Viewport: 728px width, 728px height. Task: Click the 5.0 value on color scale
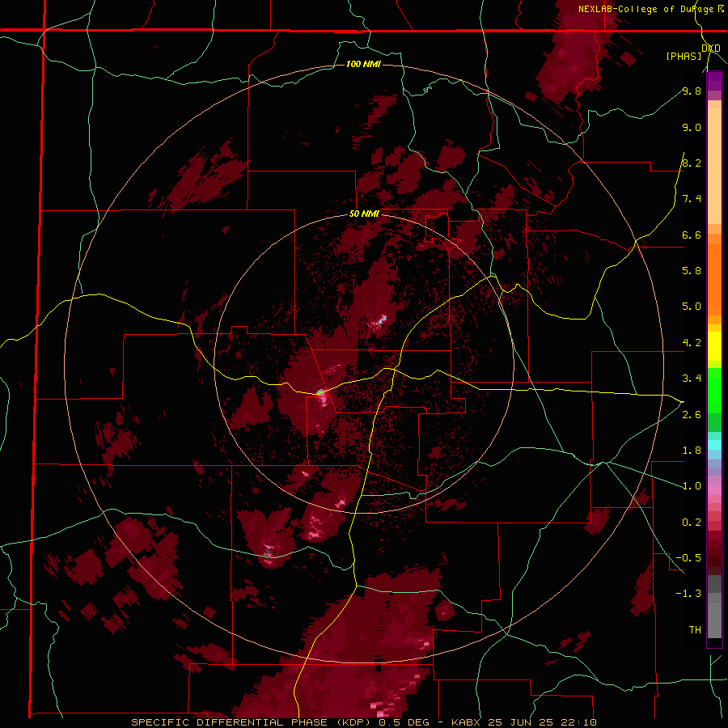(692, 307)
